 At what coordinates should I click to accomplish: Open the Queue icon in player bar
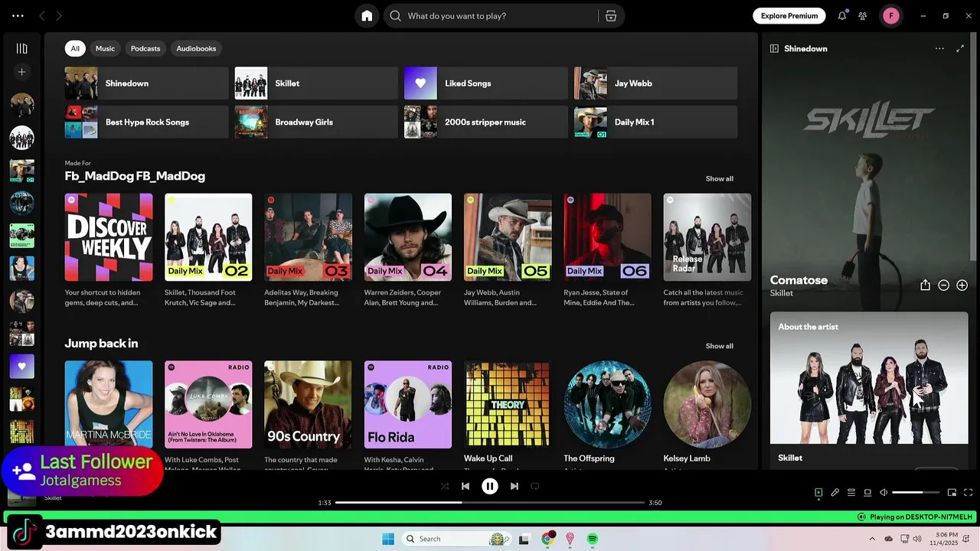(851, 493)
